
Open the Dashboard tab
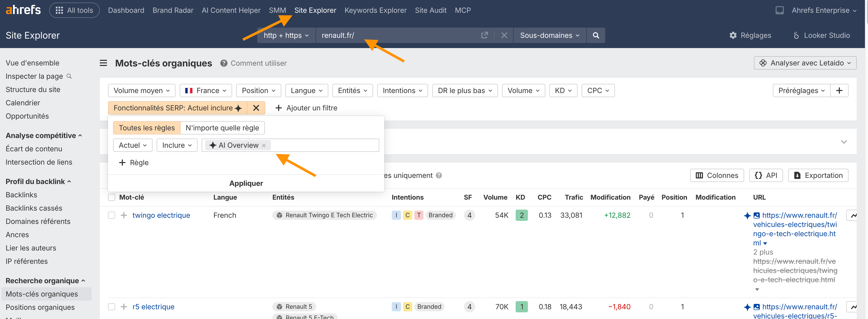tap(126, 10)
